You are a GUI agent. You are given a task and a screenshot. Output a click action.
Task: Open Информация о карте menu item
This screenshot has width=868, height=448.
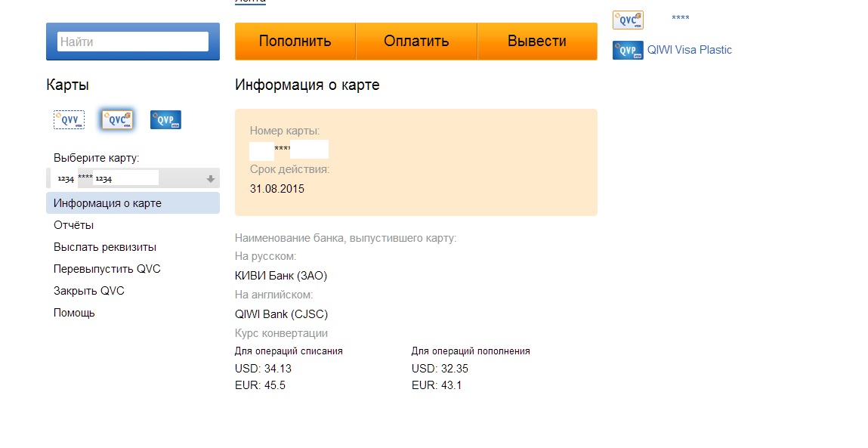click(133, 203)
